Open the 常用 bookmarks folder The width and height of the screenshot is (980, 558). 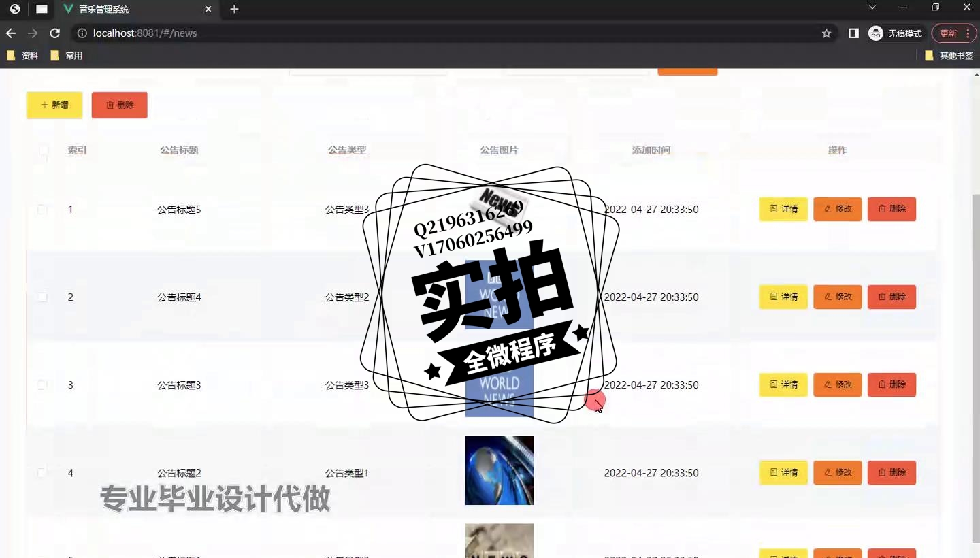pyautogui.click(x=67, y=56)
